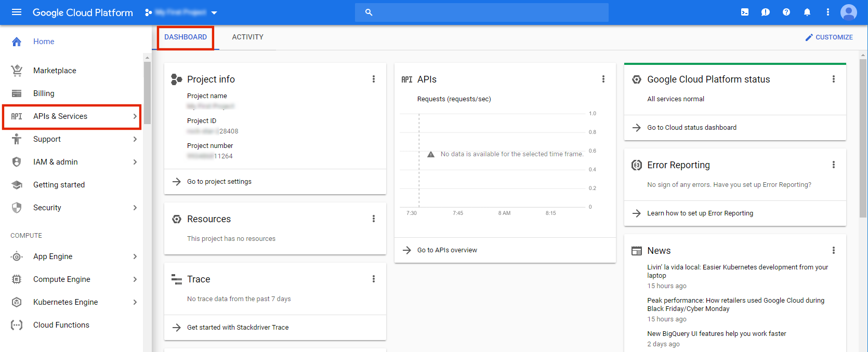Click the Kubernetes Engine hexagon icon
Image resolution: width=868 pixels, height=352 pixels.
pyautogui.click(x=17, y=302)
